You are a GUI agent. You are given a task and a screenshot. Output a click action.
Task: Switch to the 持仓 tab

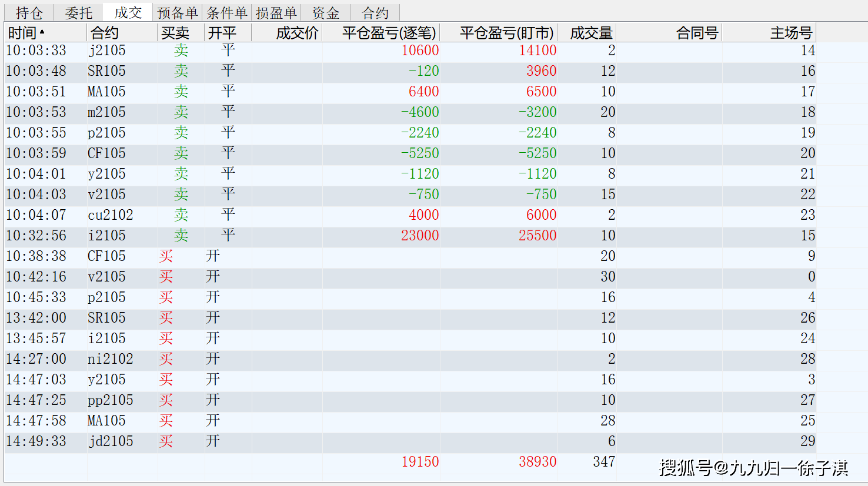pyautogui.click(x=29, y=13)
